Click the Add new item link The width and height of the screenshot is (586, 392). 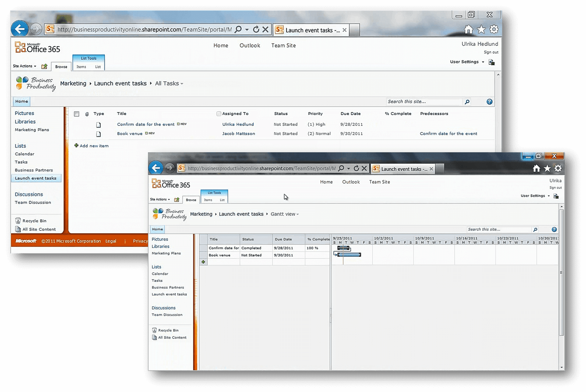pyautogui.click(x=94, y=146)
